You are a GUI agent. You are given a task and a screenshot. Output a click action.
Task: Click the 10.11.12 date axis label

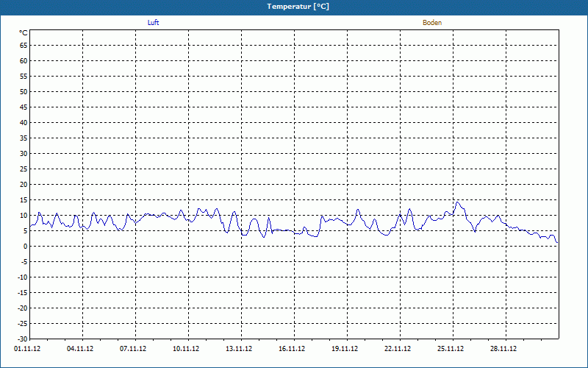pyautogui.click(x=186, y=349)
